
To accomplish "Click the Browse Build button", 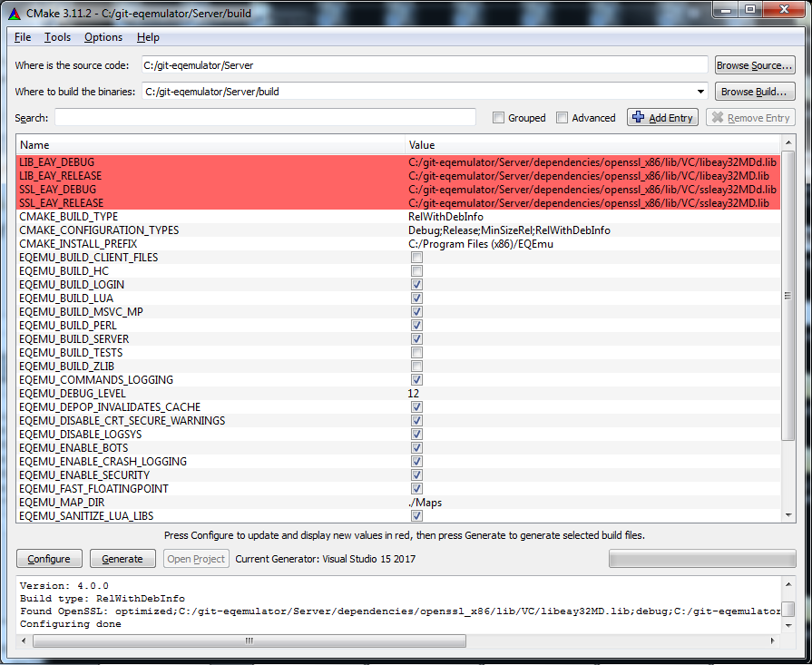I will coord(755,92).
